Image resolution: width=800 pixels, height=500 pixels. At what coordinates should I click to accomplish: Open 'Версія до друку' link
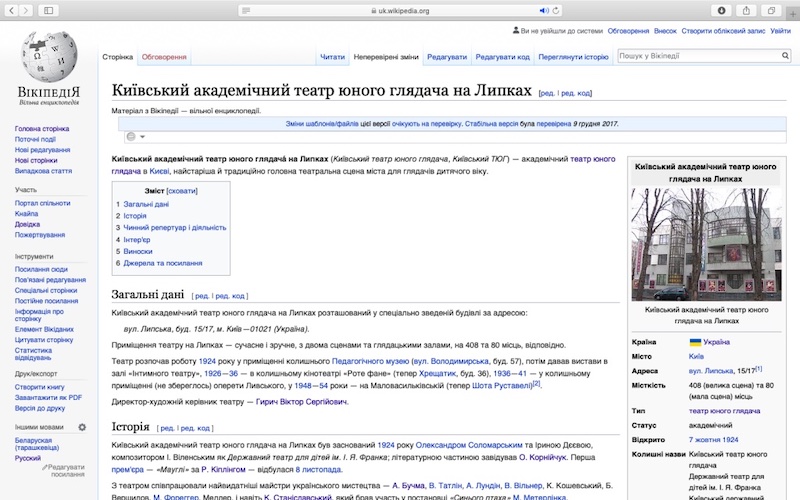[40, 408]
